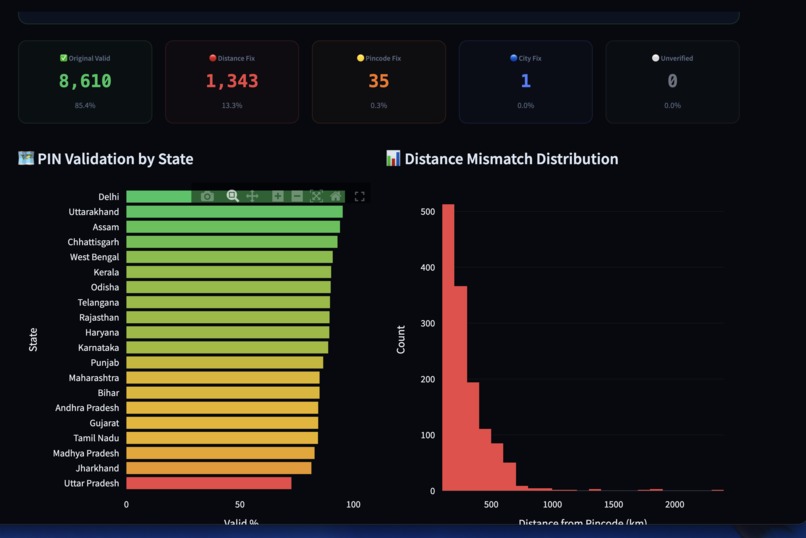Click the Jharkhand bar

tap(219, 468)
